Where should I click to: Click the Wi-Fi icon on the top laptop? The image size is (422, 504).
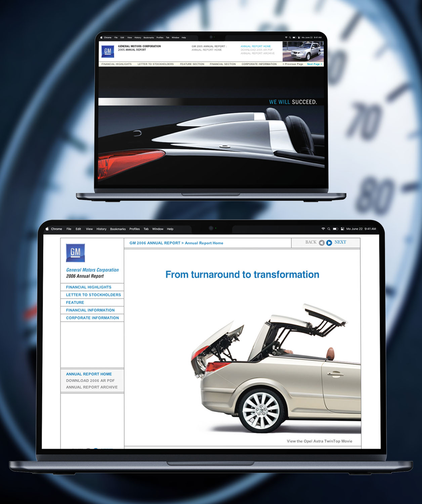[x=286, y=38]
